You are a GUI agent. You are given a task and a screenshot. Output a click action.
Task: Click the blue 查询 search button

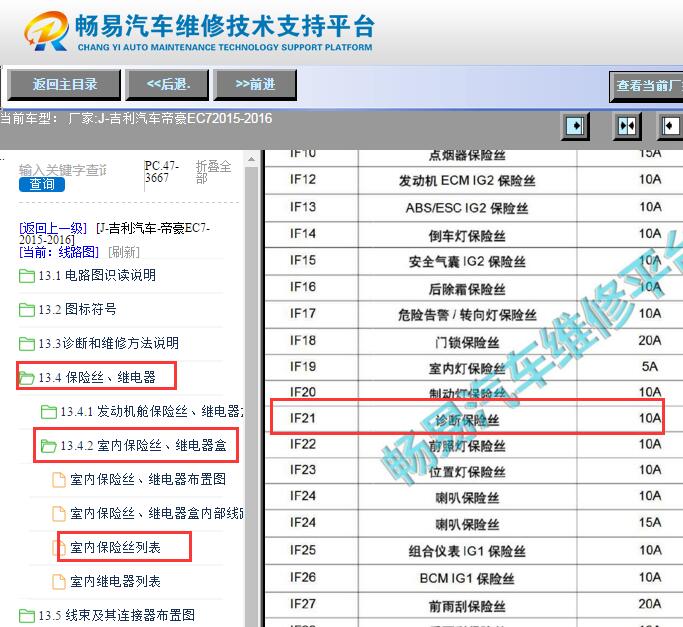42,184
